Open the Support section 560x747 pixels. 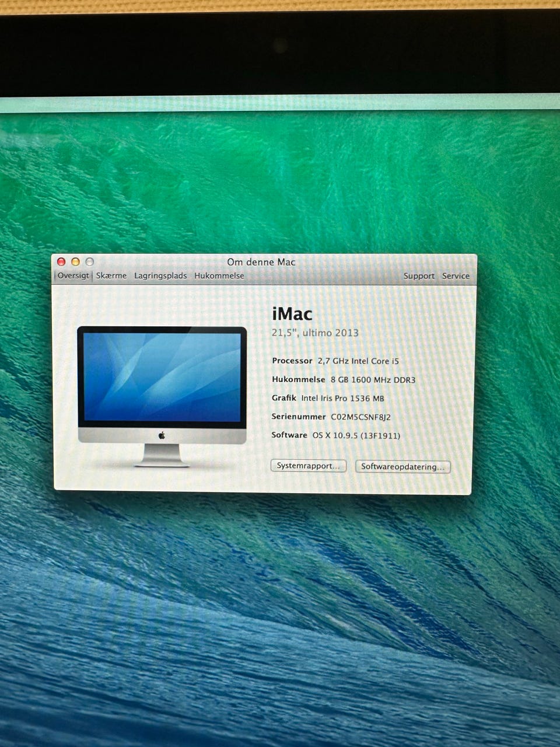pos(419,276)
